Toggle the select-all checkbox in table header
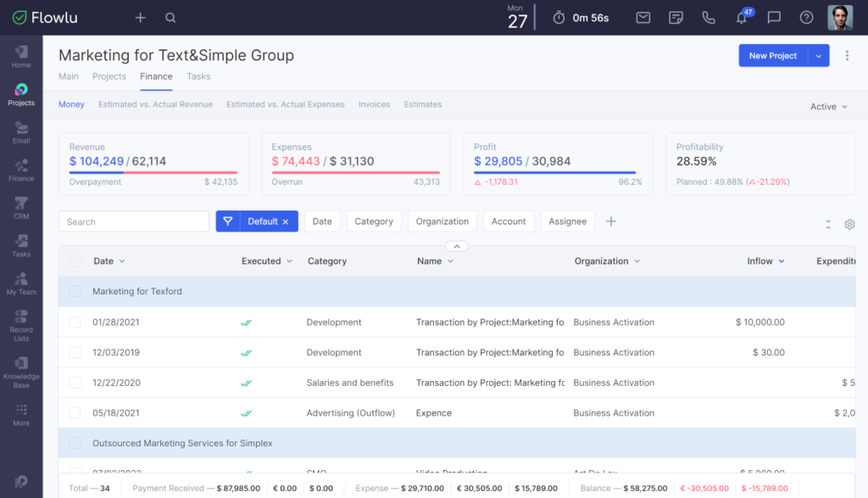Image resolution: width=868 pixels, height=498 pixels. tap(75, 261)
